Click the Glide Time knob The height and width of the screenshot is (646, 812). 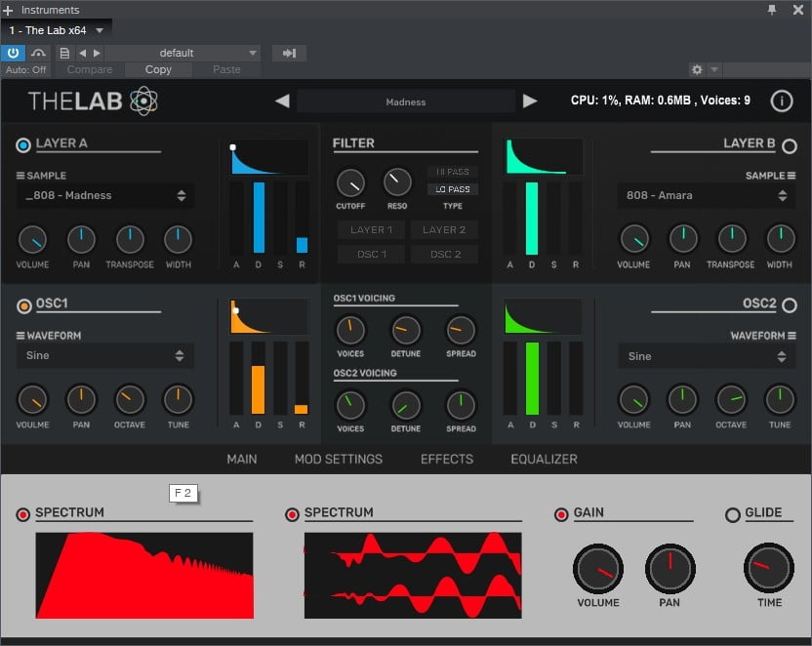coord(769,568)
